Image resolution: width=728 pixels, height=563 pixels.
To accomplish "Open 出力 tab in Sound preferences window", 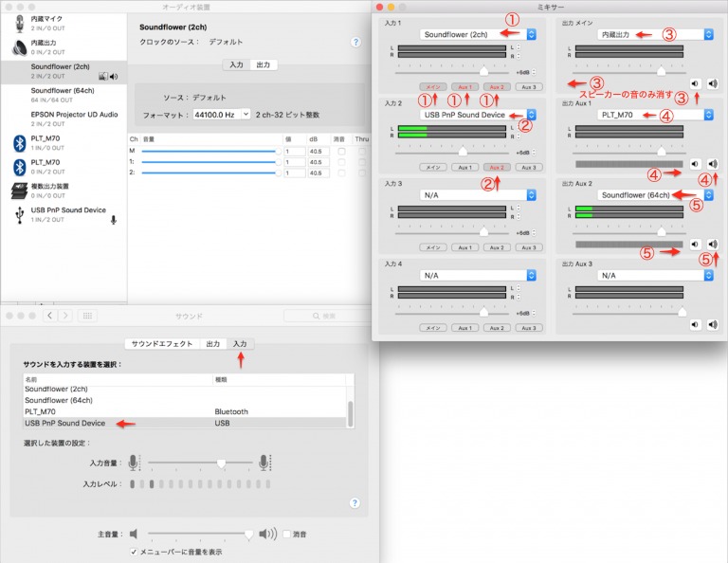I will pos(212,343).
